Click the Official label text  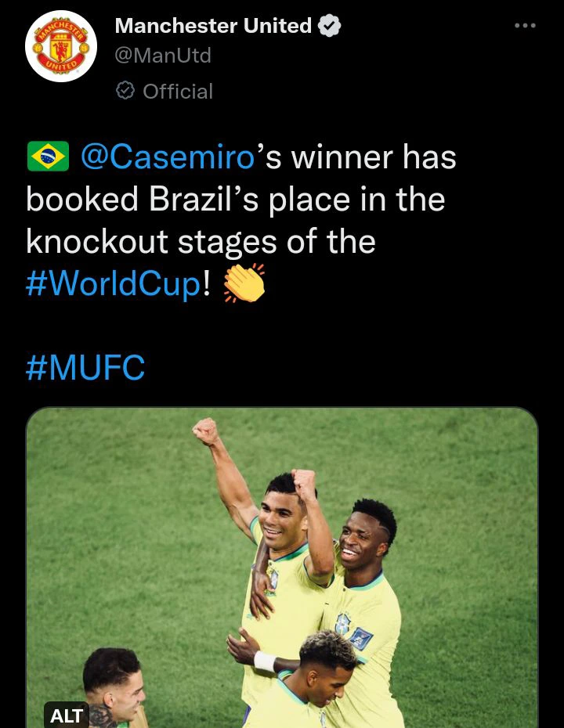178,92
